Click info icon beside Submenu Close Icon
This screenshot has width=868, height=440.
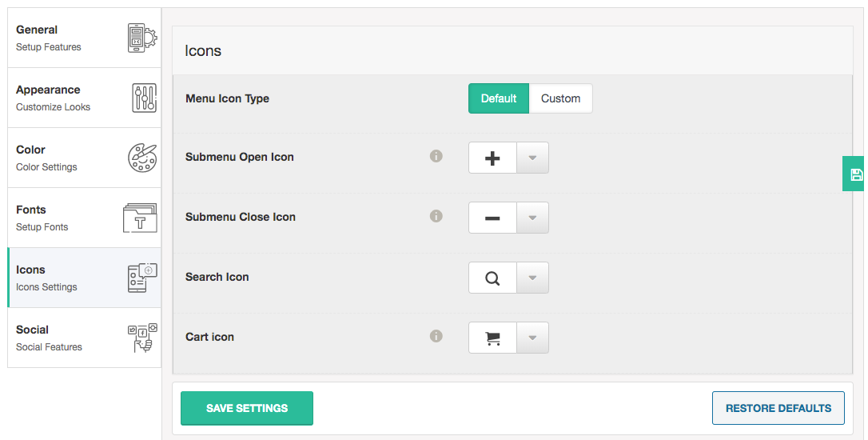click(x=436, y=216)
